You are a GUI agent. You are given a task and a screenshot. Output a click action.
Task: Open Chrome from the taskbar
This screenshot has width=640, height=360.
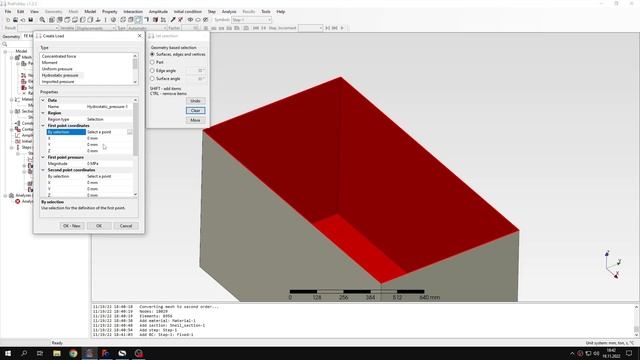click(x=73, y=353)
